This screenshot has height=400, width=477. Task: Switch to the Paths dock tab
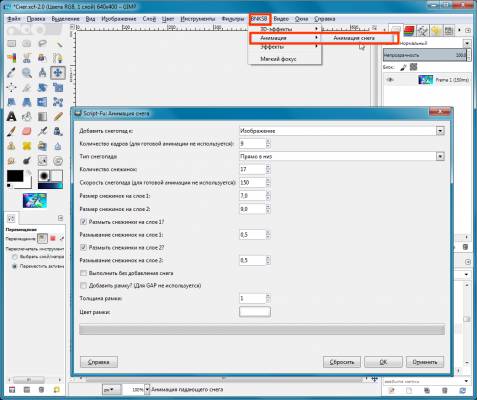[x=422, y=31]
